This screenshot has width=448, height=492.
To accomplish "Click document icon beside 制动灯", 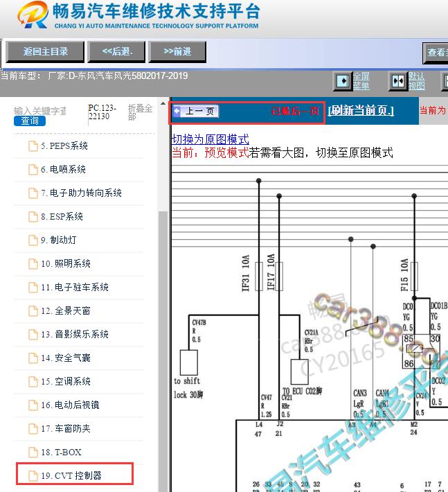I will pos(33,240).
